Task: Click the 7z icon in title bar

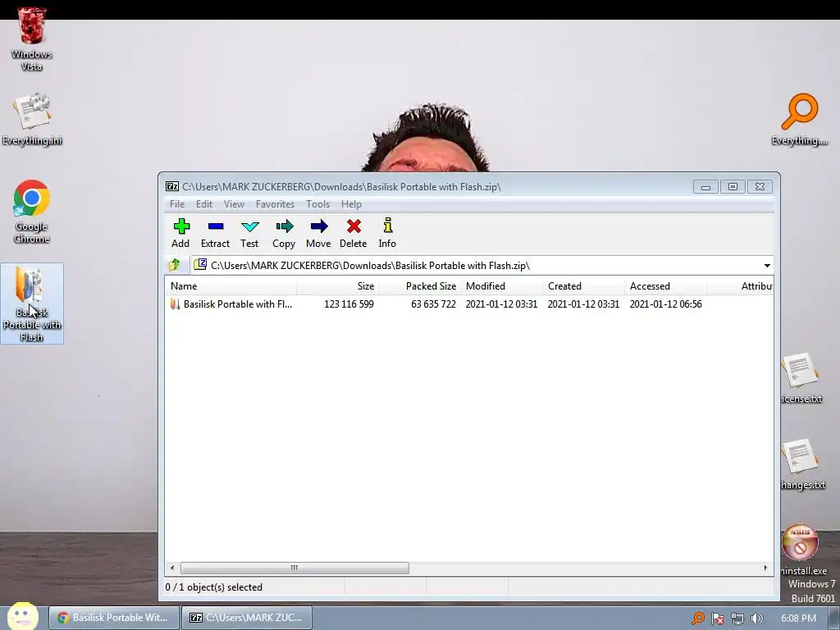Action: (x=172, y=186)
